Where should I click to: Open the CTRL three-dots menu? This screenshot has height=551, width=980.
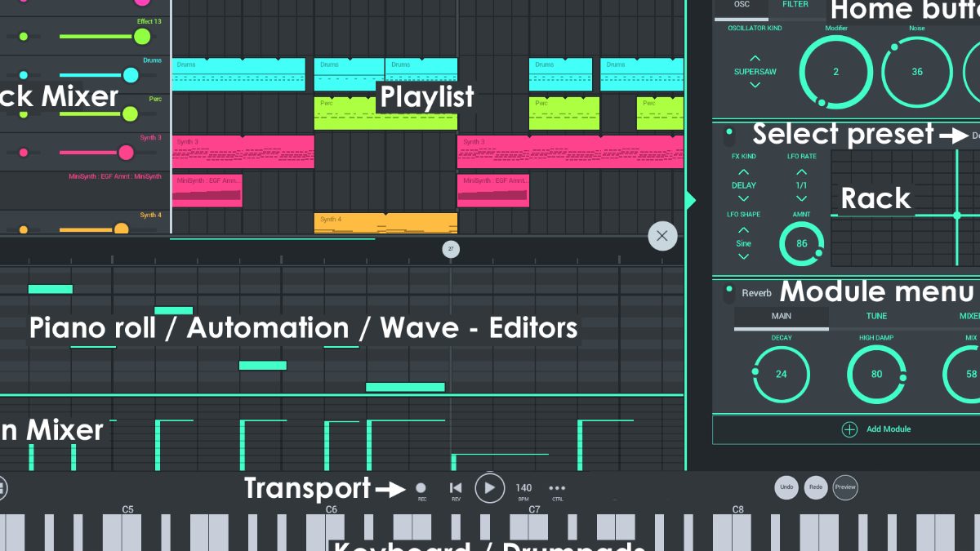click(557, 488)
